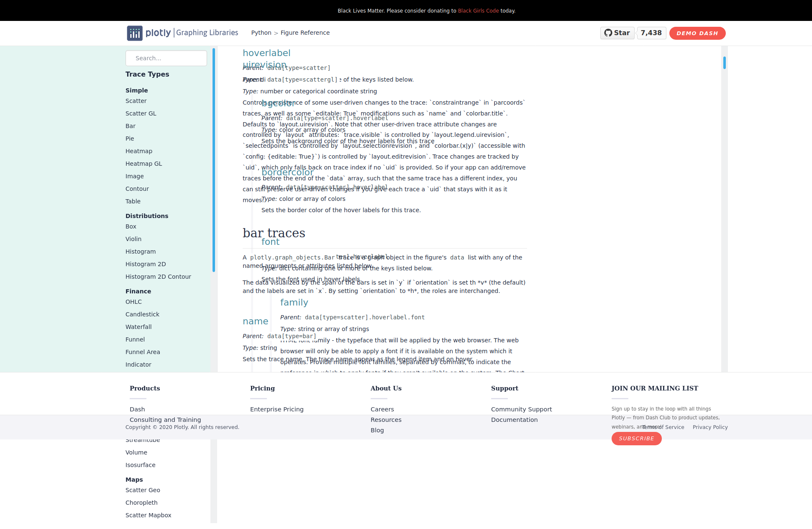The height and width of the screenshot is (529, 812).
Task: Click the Plotly logo icon
Action: point(134,33)
